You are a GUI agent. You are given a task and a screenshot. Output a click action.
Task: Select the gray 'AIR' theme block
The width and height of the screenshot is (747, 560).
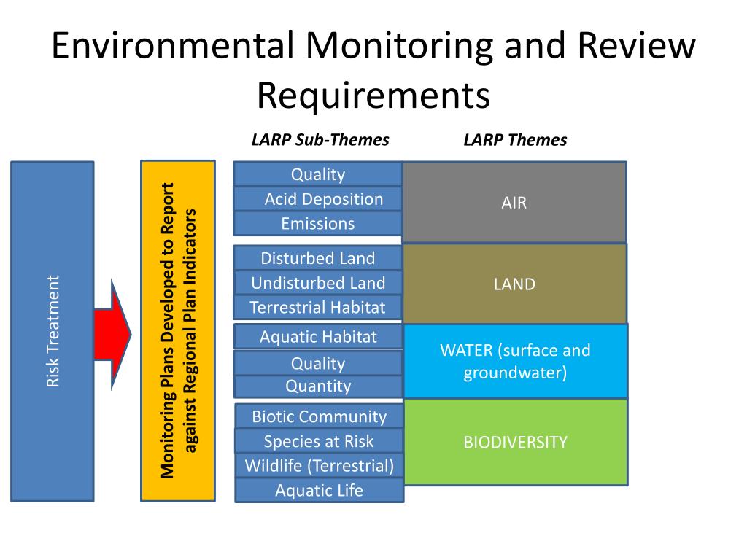click(x=514, y=203)
